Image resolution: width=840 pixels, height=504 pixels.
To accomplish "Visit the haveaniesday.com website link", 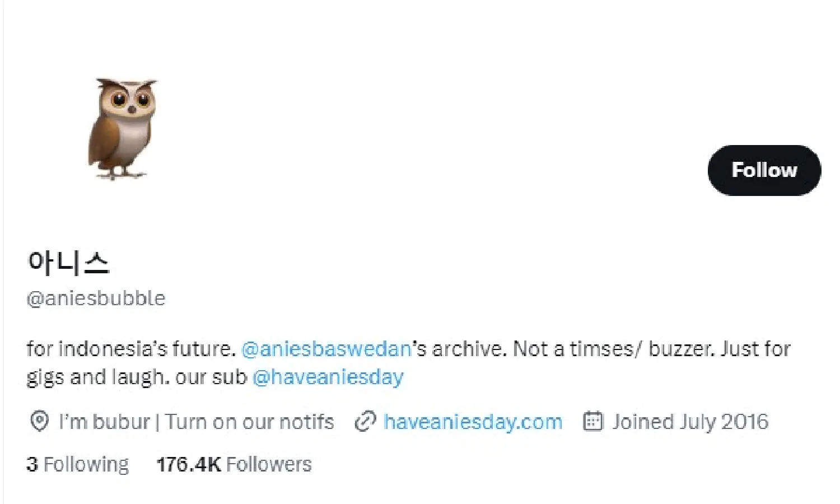I will tap(473, 422).
